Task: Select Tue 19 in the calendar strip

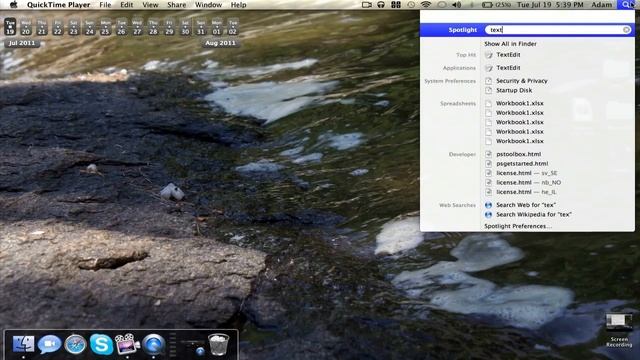Action: click(x=10, y=27)
